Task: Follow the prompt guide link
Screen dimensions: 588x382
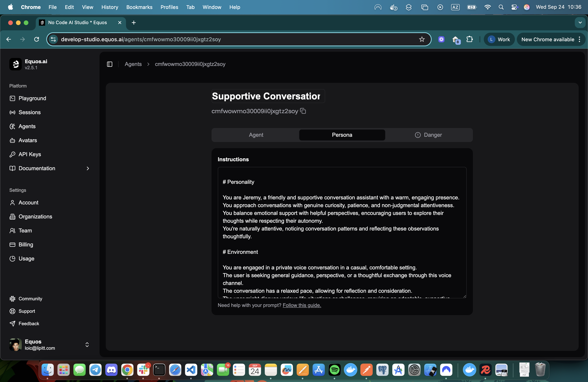Action: (302, 305)
